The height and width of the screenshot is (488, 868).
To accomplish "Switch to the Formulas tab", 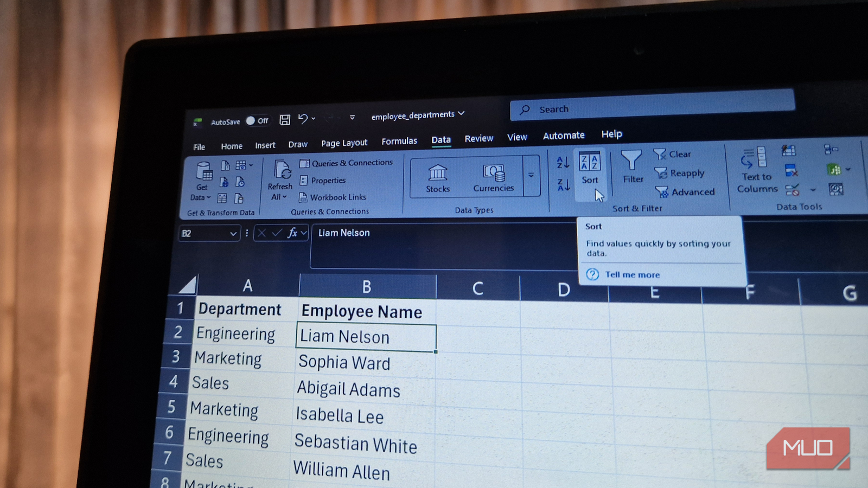I will tap(399, 141).
